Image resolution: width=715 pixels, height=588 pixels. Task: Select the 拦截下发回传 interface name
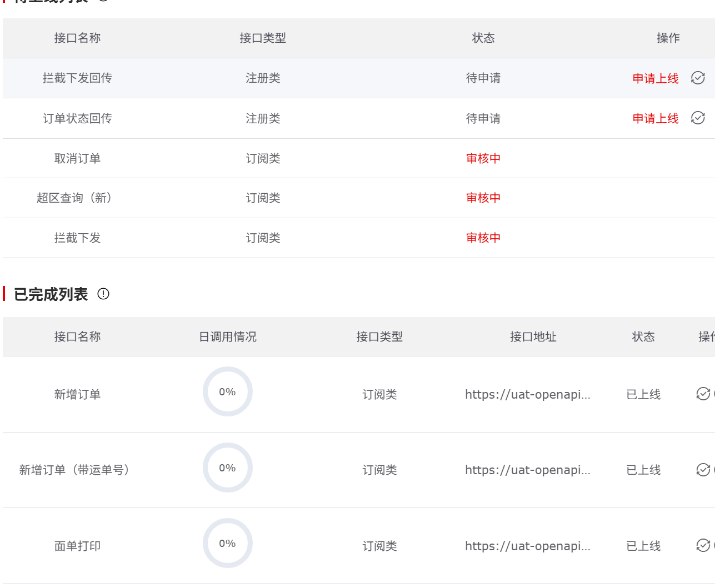tap(77, 78)
